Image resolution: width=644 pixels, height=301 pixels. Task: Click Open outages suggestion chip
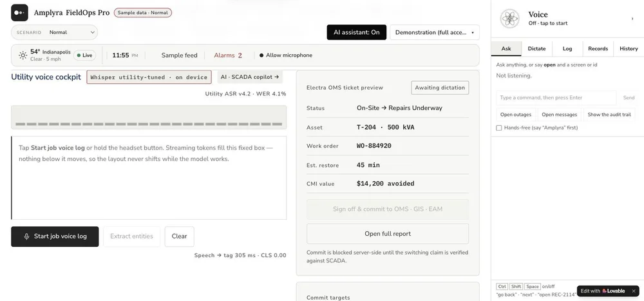[515, 115]
